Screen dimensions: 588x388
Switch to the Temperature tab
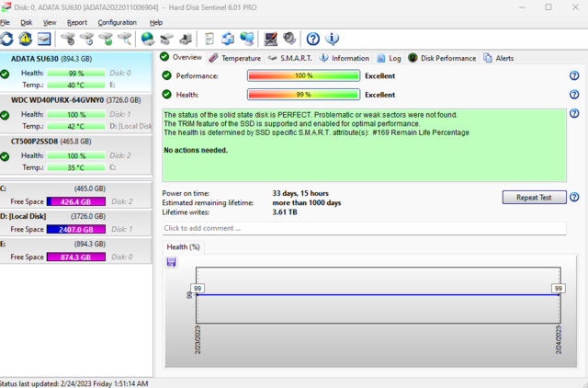234,57
